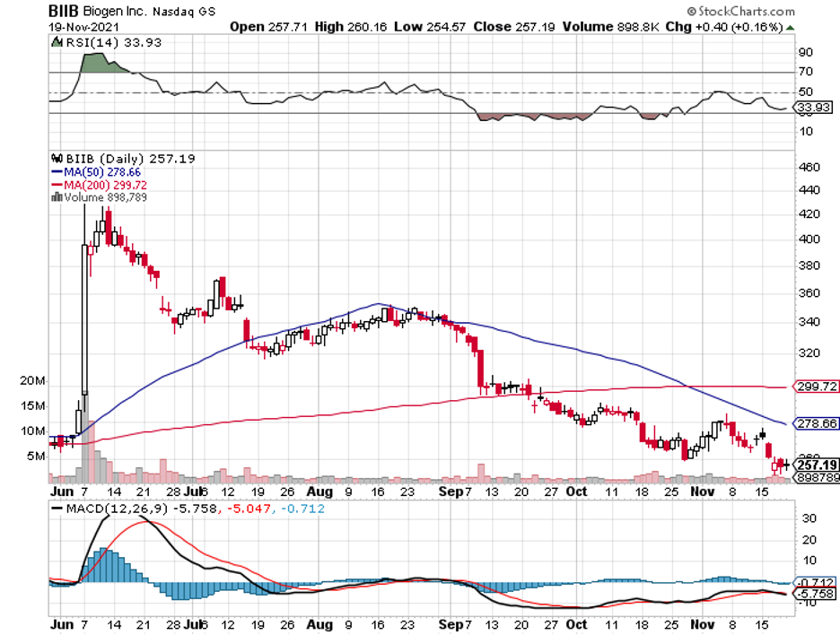The image size is (840, 635).
Task: Click the 33.93 RSI value tag
Action: pos(812,108)
